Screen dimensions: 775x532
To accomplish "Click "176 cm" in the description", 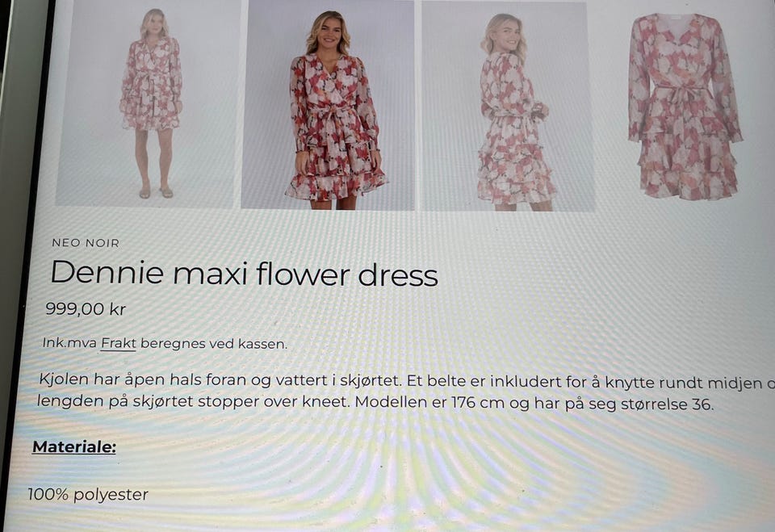I will point(478,403).
